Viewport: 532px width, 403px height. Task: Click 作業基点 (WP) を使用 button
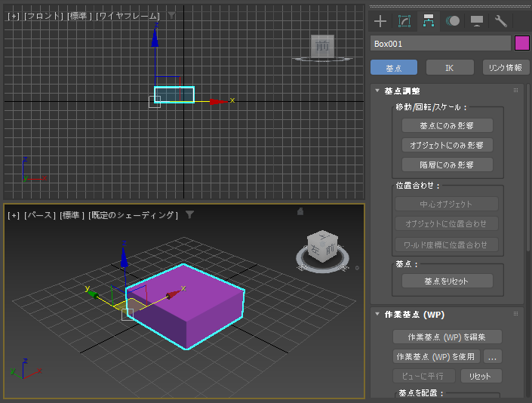pos(436,356)
